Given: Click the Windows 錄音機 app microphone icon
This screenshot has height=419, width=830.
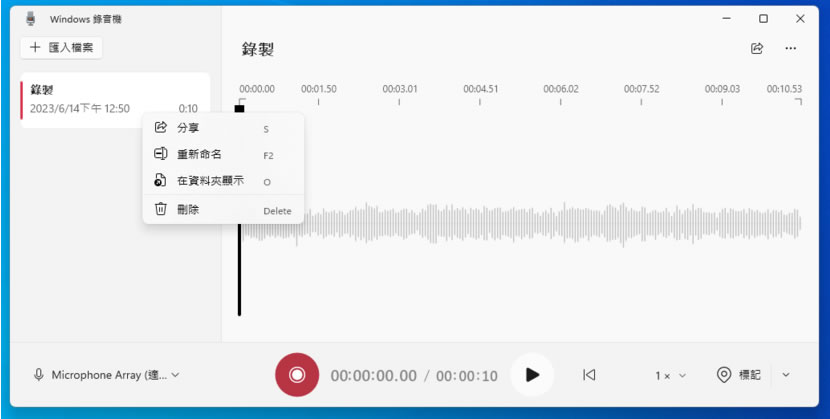Looking at the screenshot, I should point(31,19).
